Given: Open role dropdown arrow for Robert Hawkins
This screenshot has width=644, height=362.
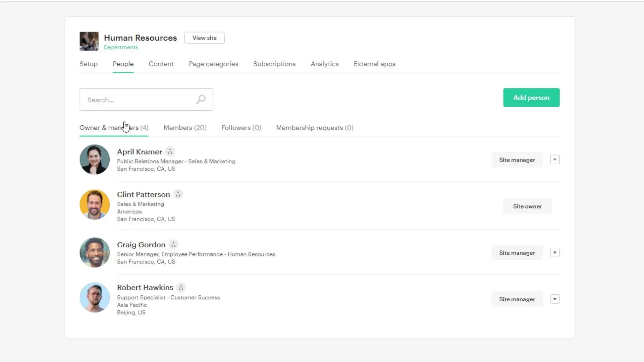Looking at the screenshot, I should (x=555, y=299).
